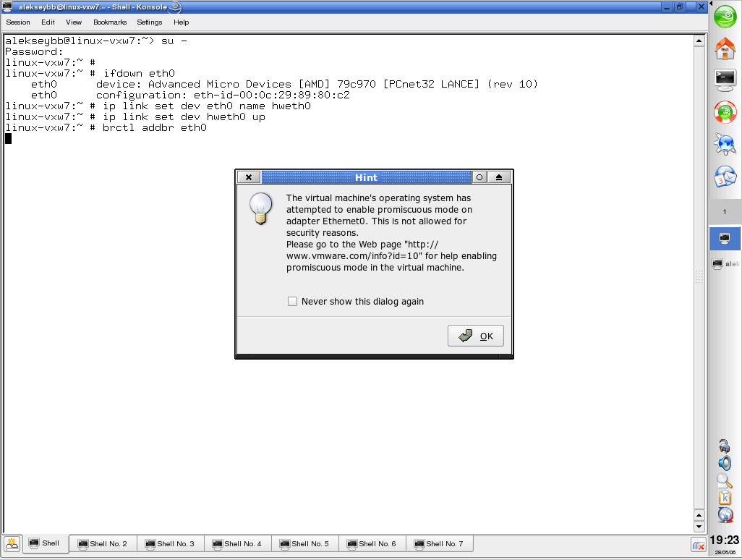The height and width of the screenshot is (560, 742).
Task: Open the SUSE Help Center lifebuoy icon
Action: click(725, 112)
